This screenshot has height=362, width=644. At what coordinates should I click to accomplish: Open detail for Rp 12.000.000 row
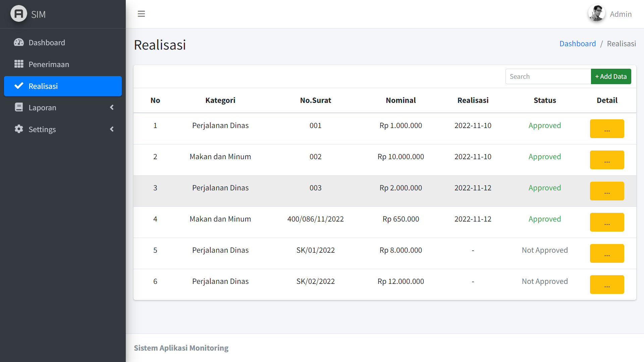pos(607,285)
